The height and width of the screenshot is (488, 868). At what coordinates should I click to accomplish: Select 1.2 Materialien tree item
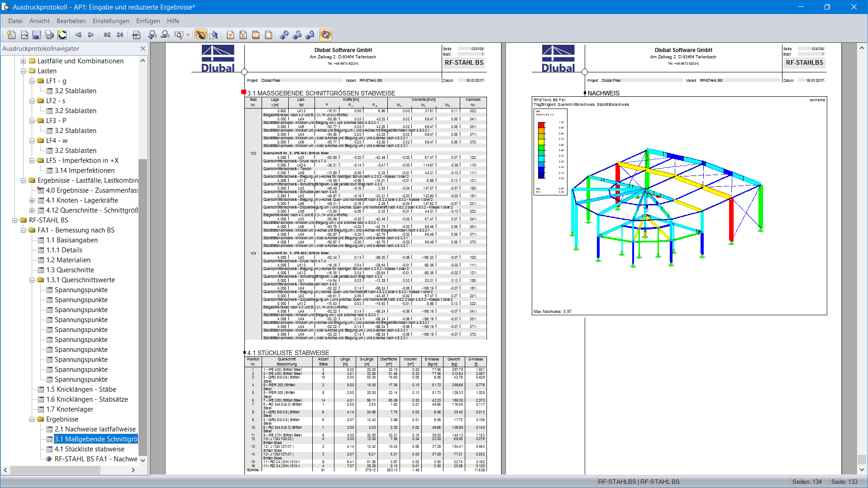point(68,260)
